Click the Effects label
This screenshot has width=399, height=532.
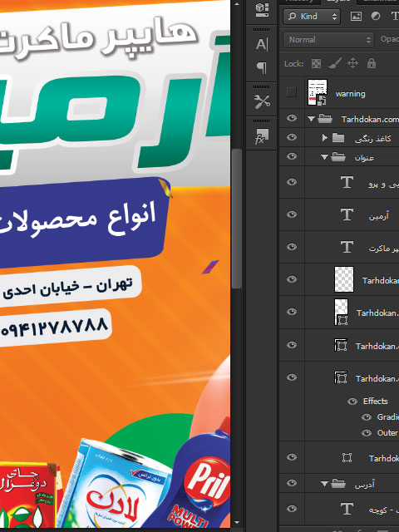click(375, 401)
